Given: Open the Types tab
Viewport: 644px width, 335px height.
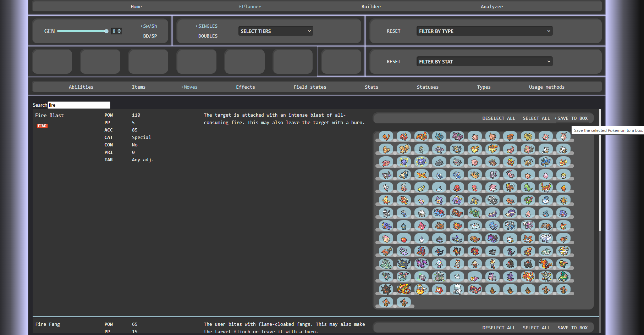Looking at the screenshot, I should [484, 87].
